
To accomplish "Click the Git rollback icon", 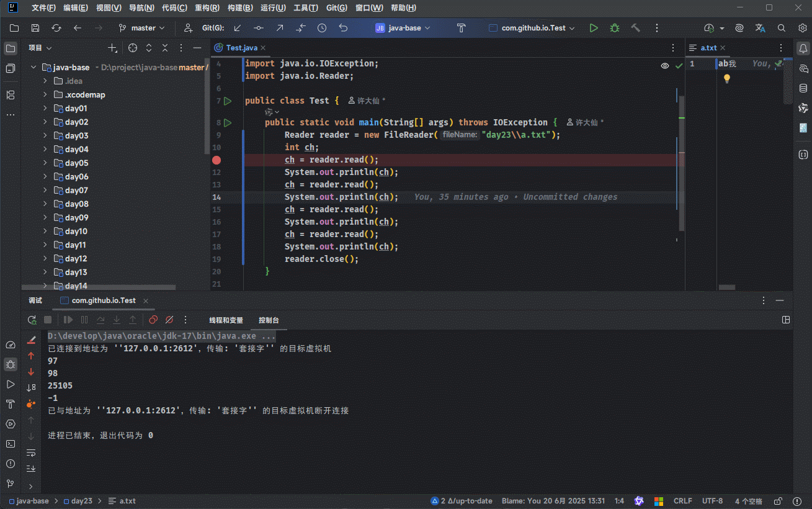I will pyautogui.click(x=343, y=28).
